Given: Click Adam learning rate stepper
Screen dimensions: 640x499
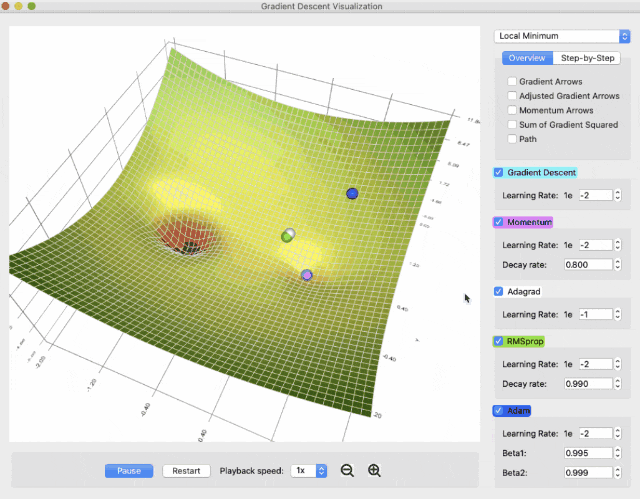Looking at the screenshot, I should 618,433.
